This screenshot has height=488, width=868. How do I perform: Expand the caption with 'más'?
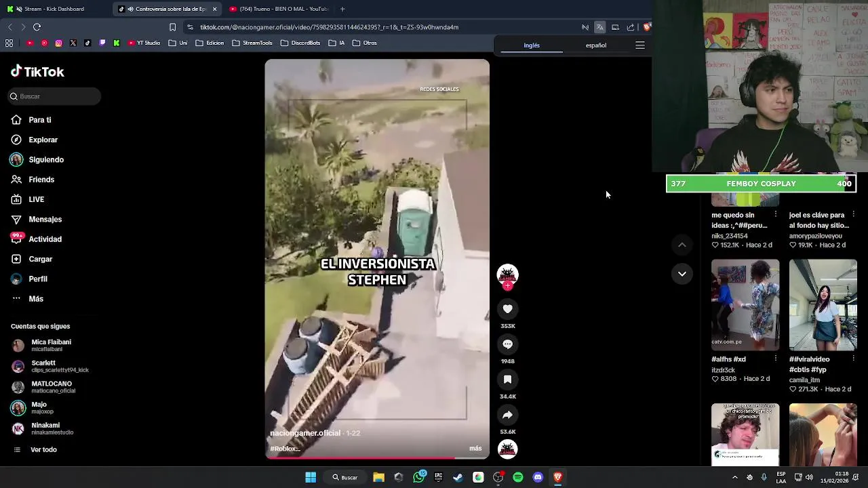[475, 449]
